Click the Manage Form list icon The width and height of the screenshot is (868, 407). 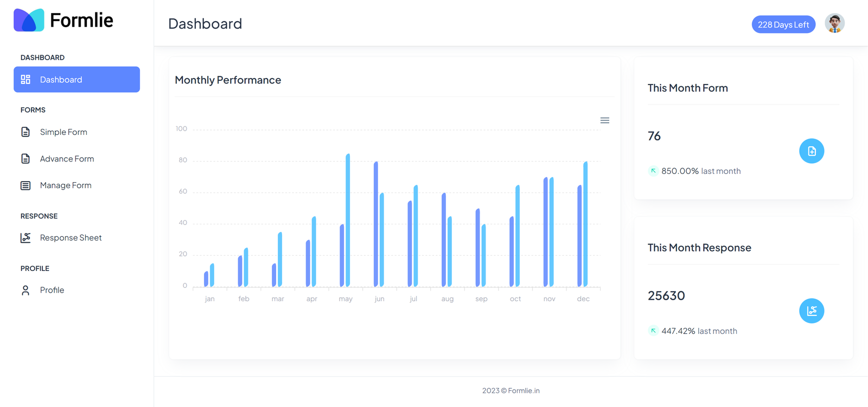click(x=25, y=185)
